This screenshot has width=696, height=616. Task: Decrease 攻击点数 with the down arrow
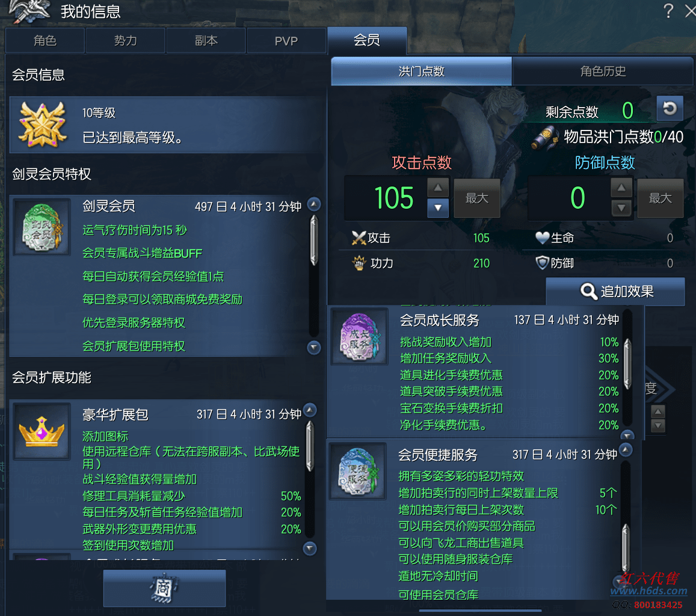(438, 208)
